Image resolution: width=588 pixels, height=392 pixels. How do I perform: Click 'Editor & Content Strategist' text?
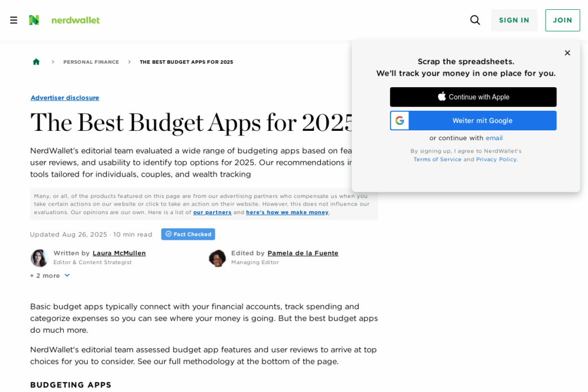point(92,262)
